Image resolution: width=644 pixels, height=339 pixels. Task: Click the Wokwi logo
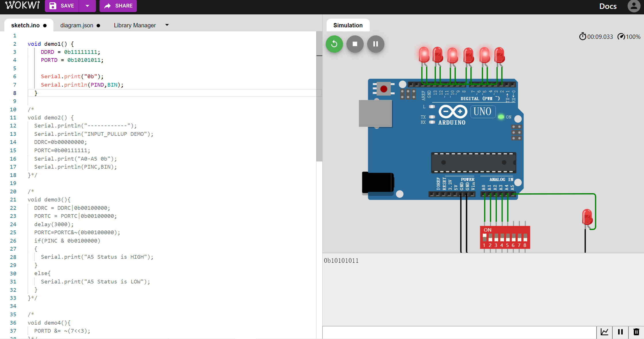22,5
